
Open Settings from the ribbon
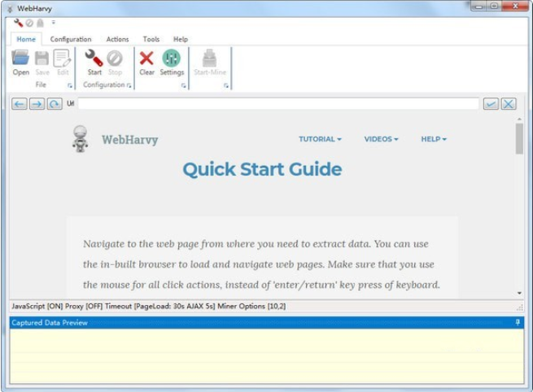pyautogui.click(x=172, y=59)
